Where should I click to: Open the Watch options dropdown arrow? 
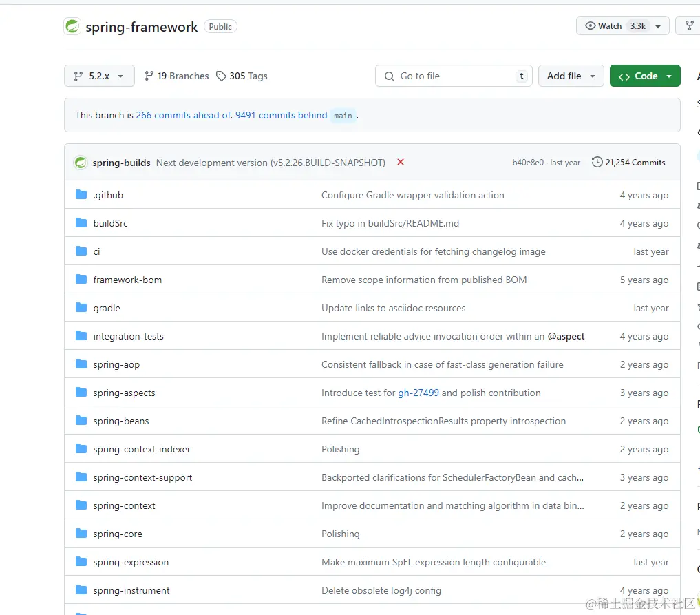tap(658, 26)
